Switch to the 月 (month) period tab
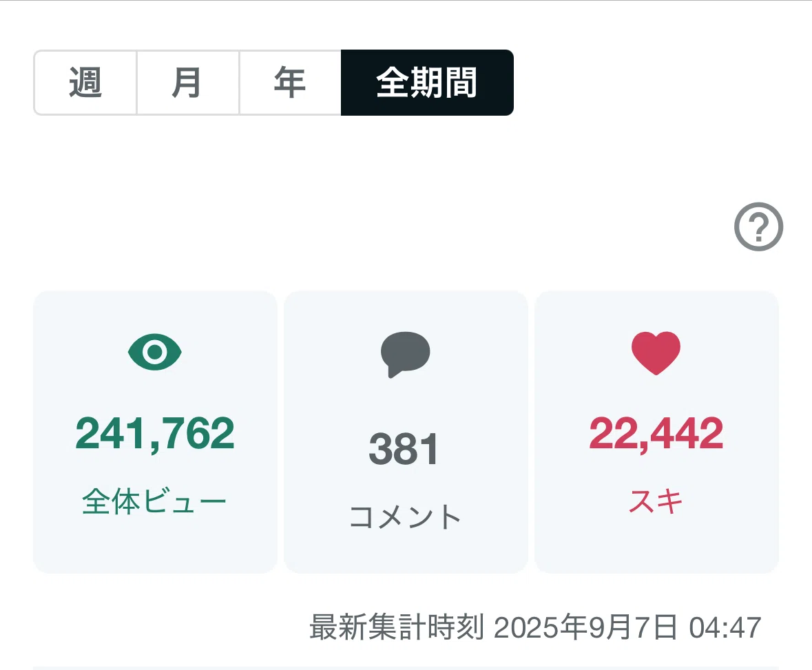 tap(187, 83)
